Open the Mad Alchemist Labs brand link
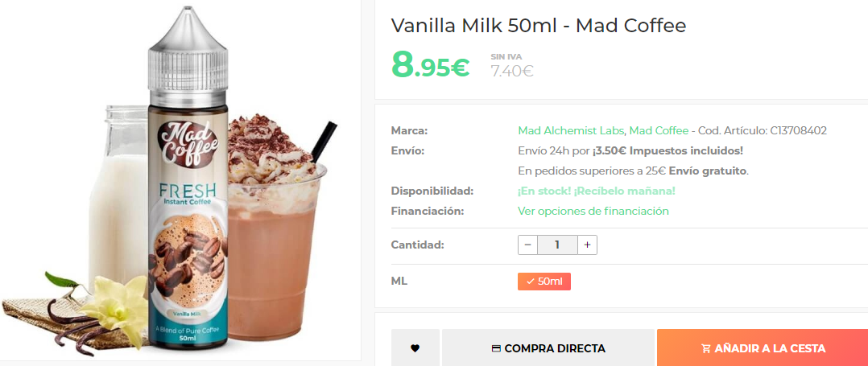This screenshot has height=366, width=868. pyautogui.click(x=572, y=131)
